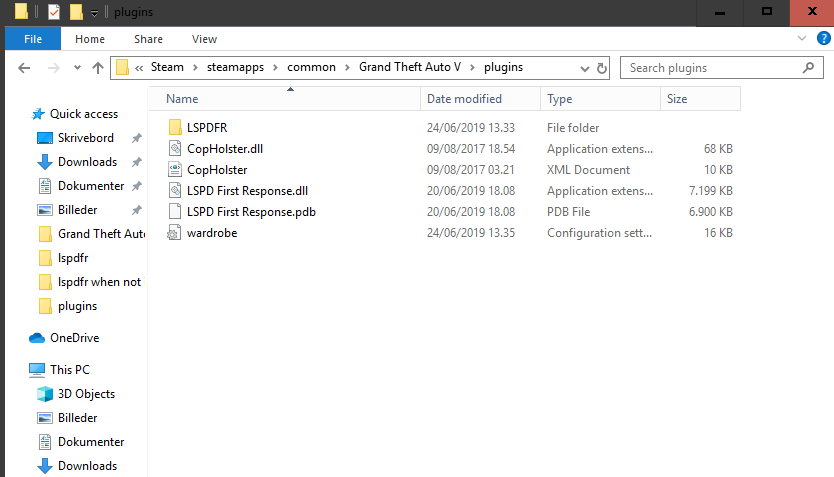Click the 7.199 KB size cell

click(711, 190)
